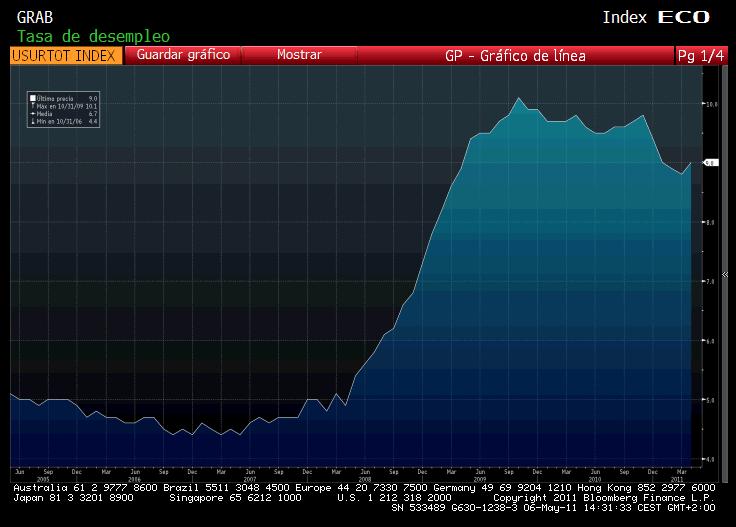The width and height of the screenshot is (736, 527).
Task: Click the green 'Tasa de desempleo' title
Action: point(93,36)
